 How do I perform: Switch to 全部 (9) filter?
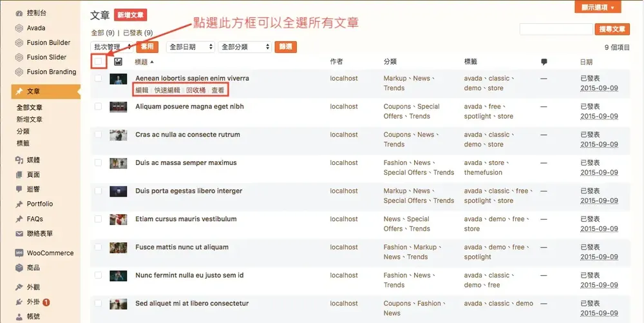point(102,32)
